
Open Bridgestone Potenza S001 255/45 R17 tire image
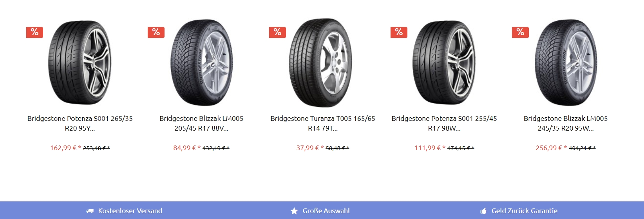coord(444,63)
